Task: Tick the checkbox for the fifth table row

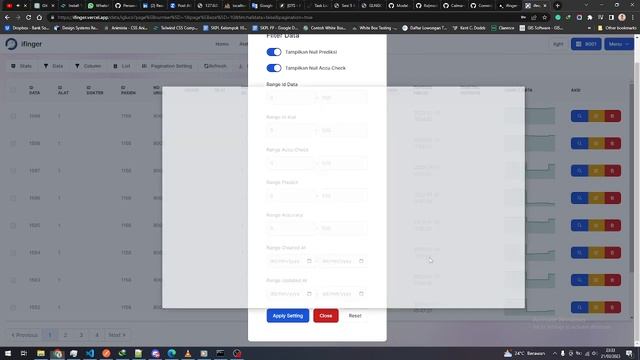Action: pyautogui.click(x=13, y=225)
